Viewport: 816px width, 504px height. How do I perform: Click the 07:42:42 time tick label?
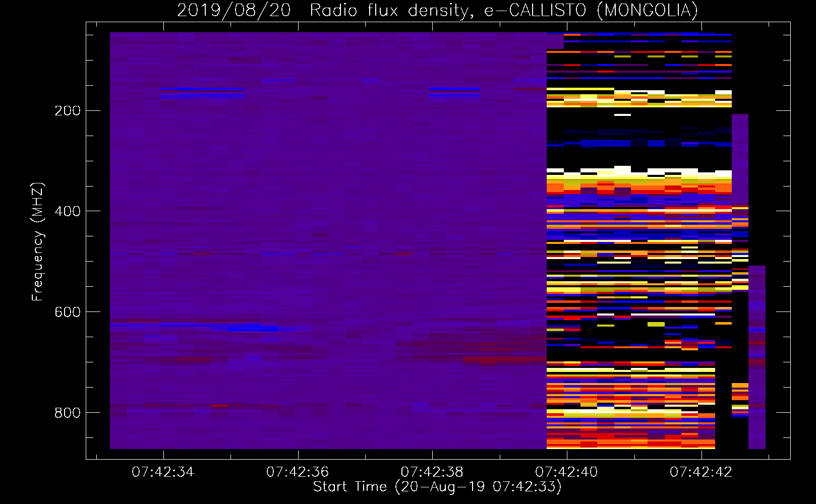701,472
